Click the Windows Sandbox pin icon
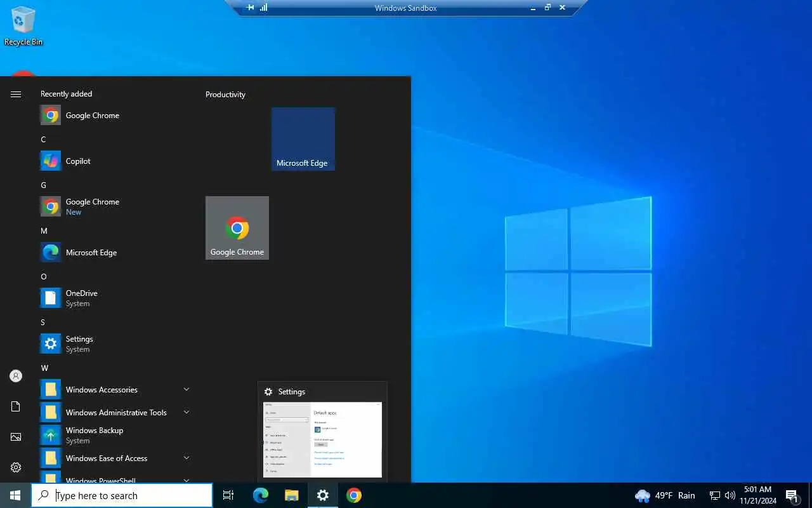 point(251,8)
